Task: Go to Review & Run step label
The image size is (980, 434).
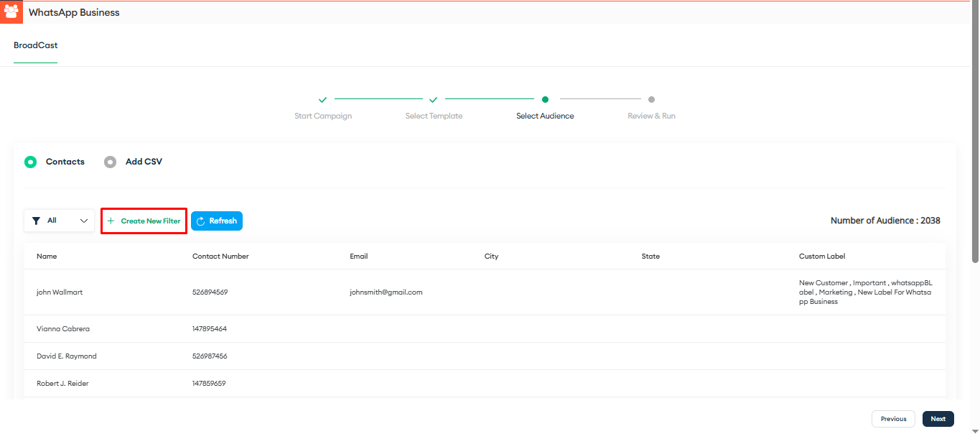Action: pos(651,116)
